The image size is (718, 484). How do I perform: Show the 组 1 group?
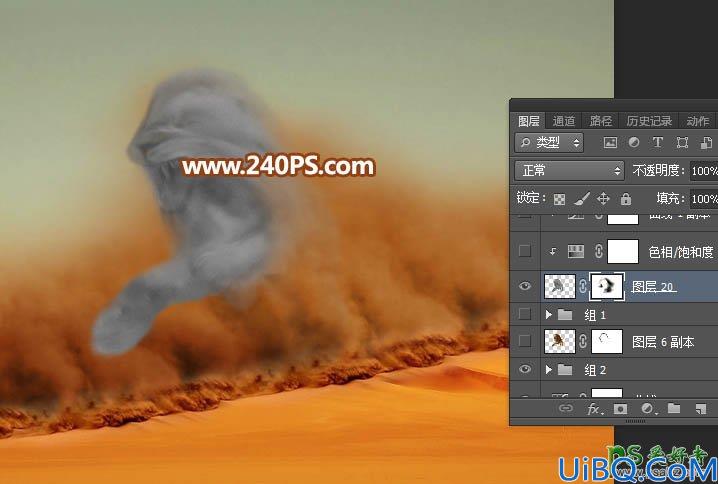tap(525, 314)
